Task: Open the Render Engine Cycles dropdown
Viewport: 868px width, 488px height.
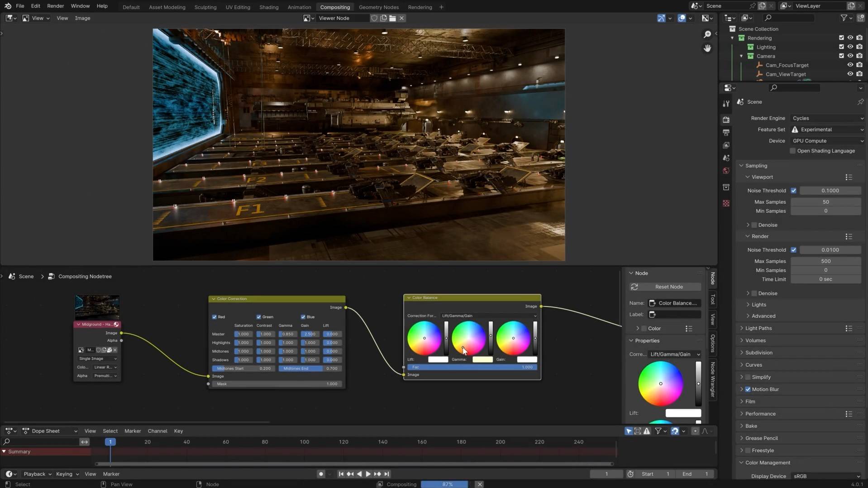Action: tap(828, 118)
